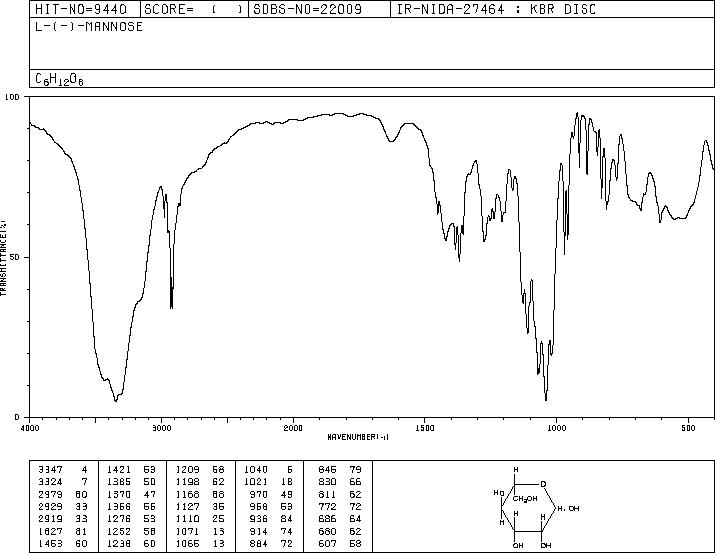
Task: Select the SDBS-NO=22009 header cell
Action: tap(319, 9)
